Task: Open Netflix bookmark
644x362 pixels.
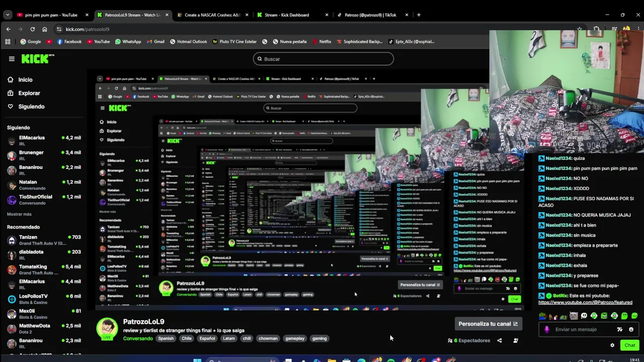Action: 321,42
